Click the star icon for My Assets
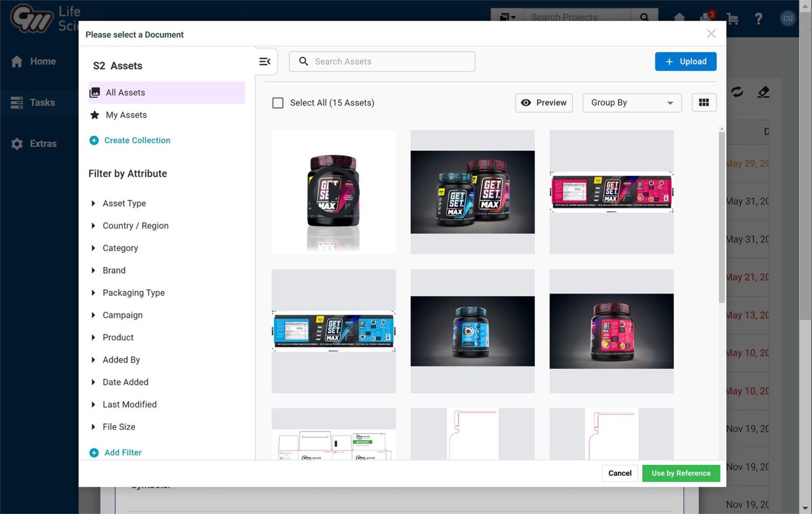 (95, 115)
